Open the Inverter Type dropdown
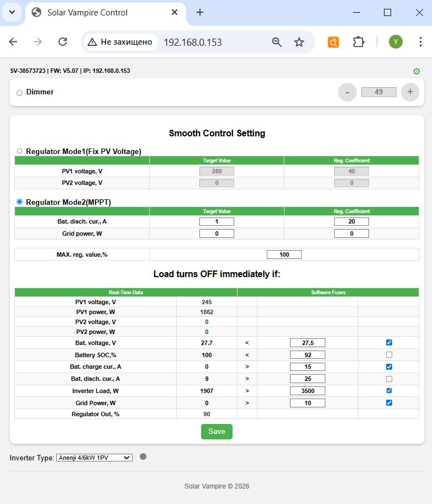The image size is (432, 504). click(94, 458)
